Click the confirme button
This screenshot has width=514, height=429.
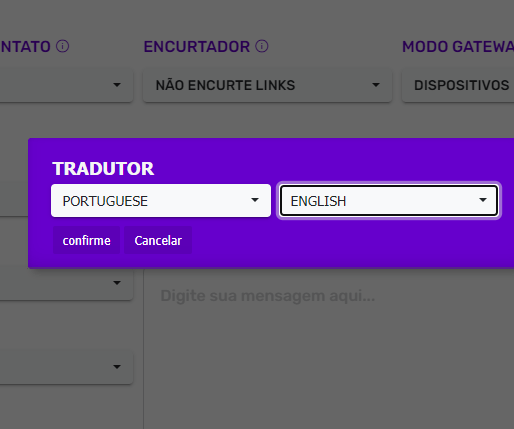tap(87, 240)
